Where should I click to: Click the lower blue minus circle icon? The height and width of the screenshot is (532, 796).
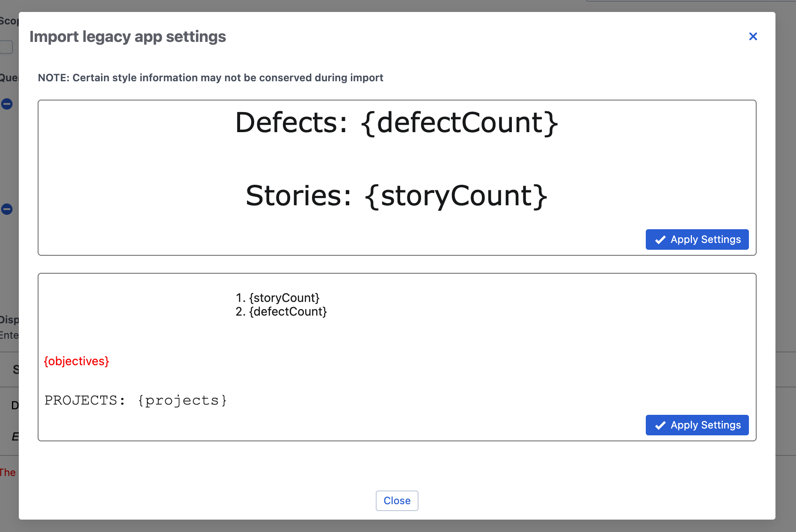(x=6, y=210)
